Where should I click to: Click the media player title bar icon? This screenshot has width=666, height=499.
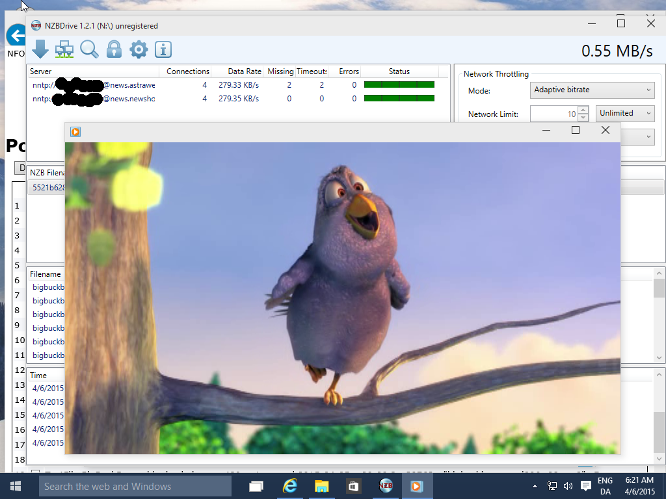point(76,132)
